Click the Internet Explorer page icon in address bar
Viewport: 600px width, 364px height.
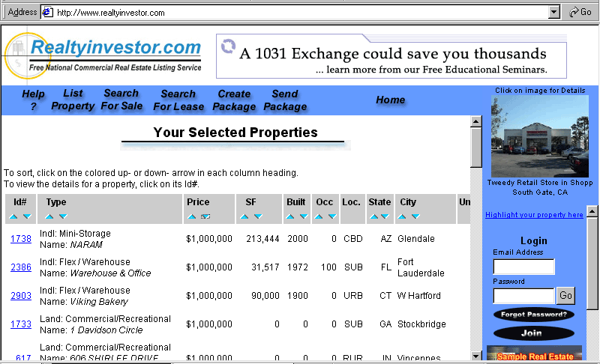[47, 12]
